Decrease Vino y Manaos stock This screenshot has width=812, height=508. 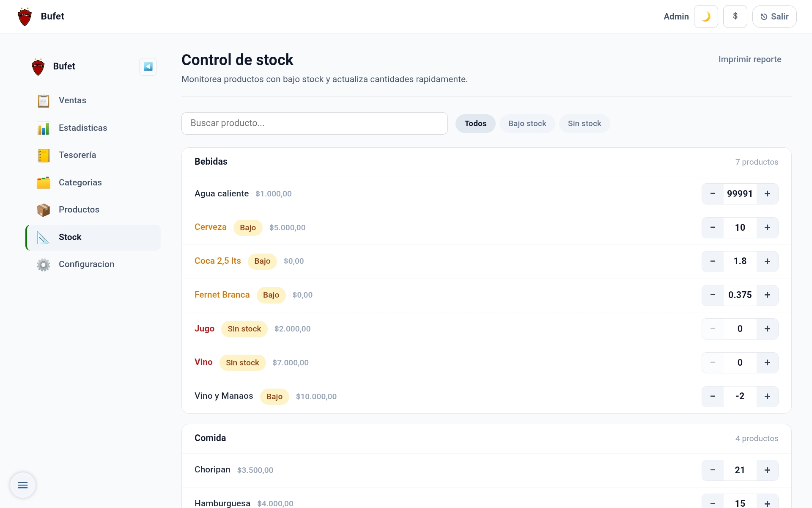point(713,396)
